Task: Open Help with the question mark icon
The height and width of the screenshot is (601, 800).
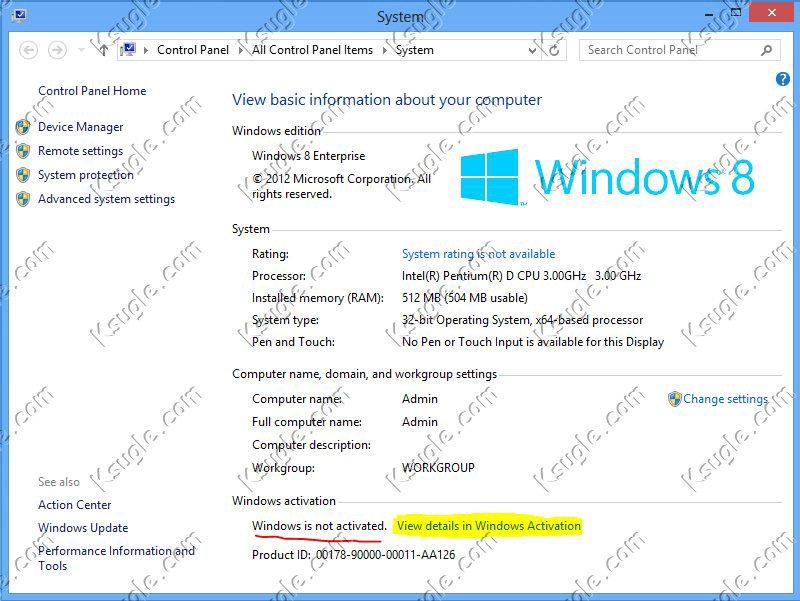Action: click(x=783, y=79)
